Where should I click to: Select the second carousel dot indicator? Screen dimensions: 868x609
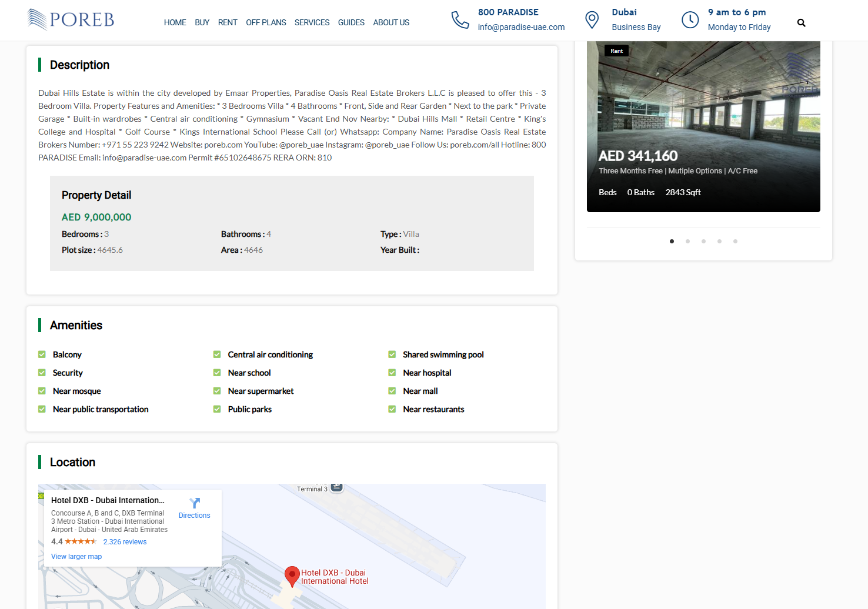[687, 241]
